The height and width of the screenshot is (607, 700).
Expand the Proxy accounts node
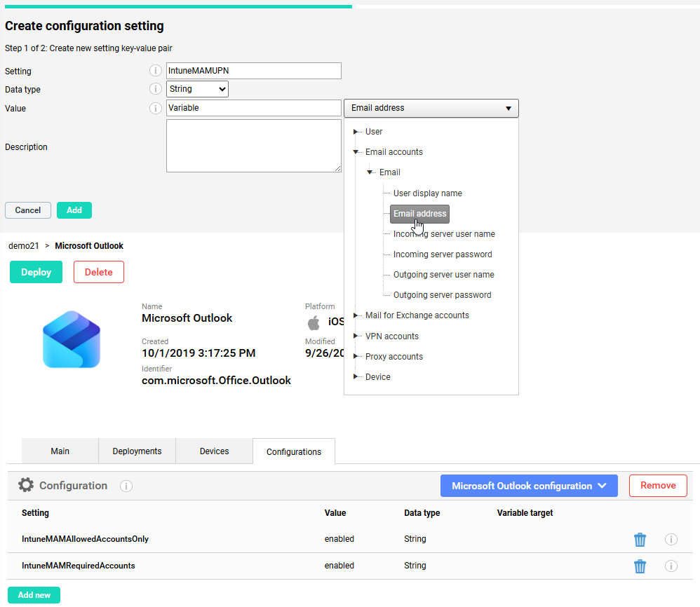[356, 356]
